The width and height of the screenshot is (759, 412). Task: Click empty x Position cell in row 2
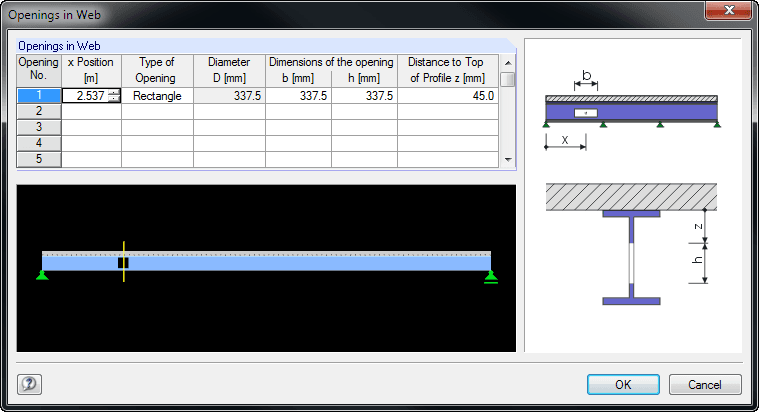point(91,111)
